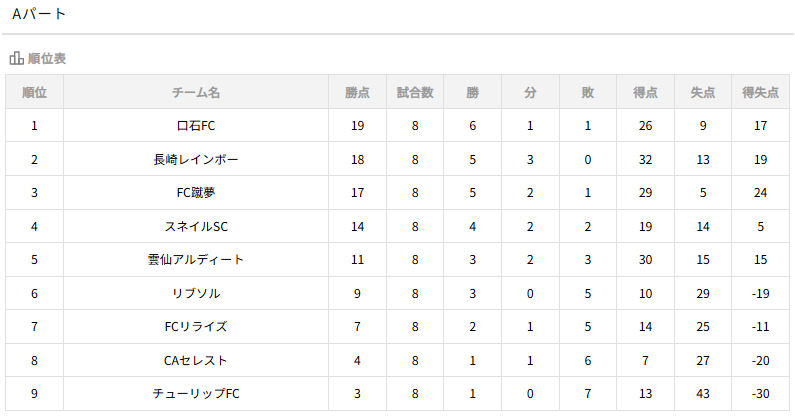Click the 順位表 table title

coord(47,58)
